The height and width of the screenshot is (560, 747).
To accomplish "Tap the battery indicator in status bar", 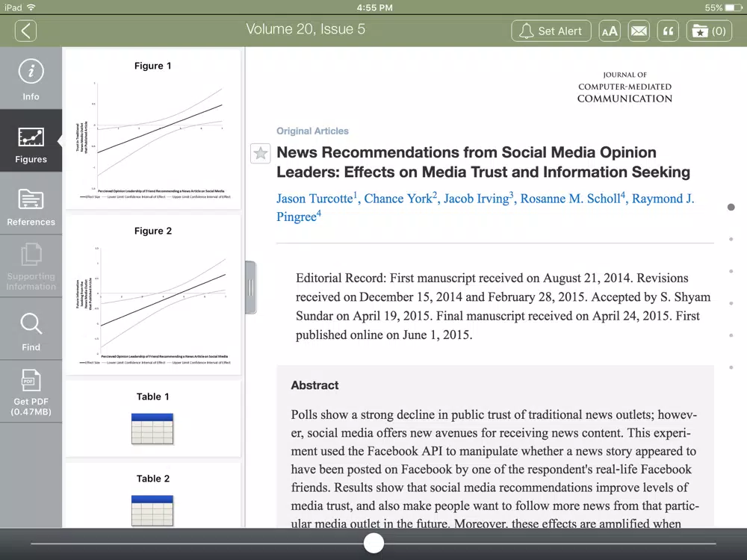I will [734, 7].
